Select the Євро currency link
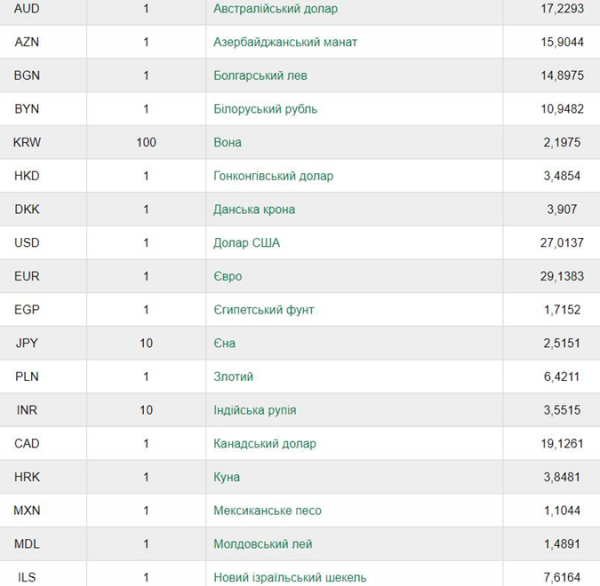The width and height of the screenshot is (600, 586). (228, 276)
